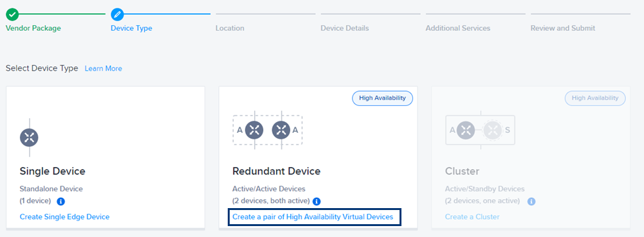Click the left active router icon in Redundant Device
The image size is (644, 237).
tap(254, 130)
